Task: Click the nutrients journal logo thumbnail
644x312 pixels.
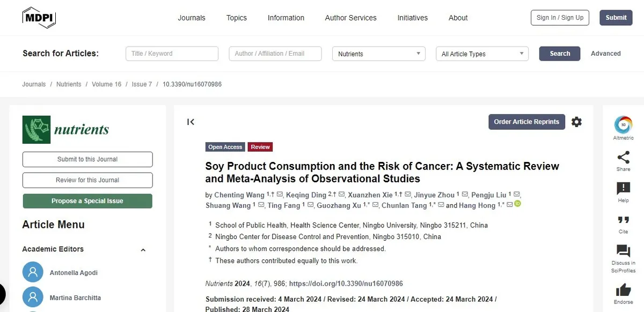Action: (36, 129)
